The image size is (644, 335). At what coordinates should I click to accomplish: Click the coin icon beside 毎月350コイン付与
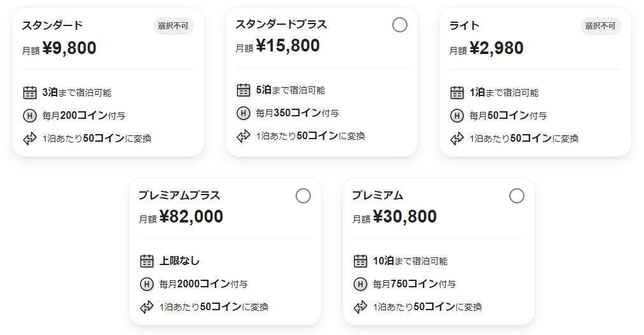tap(243, 113)
